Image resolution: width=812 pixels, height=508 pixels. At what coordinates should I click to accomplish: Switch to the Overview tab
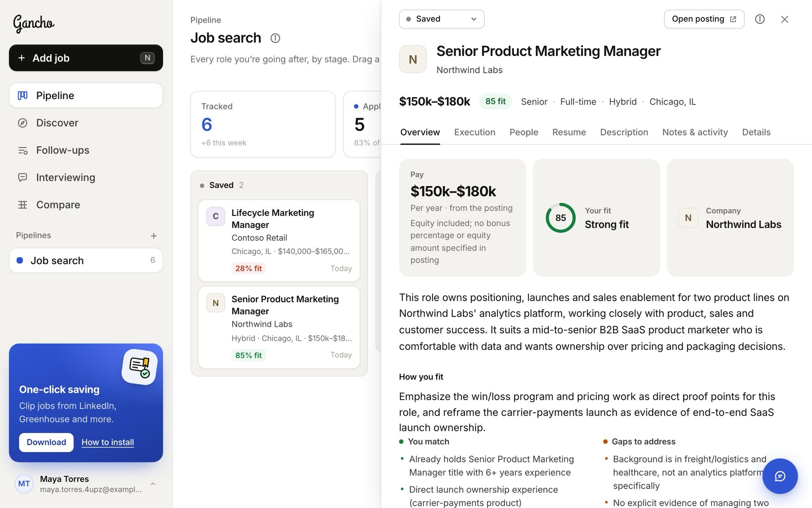pos(420,132)
